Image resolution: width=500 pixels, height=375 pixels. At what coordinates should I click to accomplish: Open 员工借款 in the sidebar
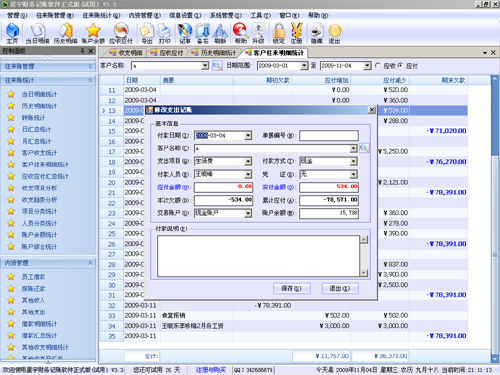click(33, 277)
